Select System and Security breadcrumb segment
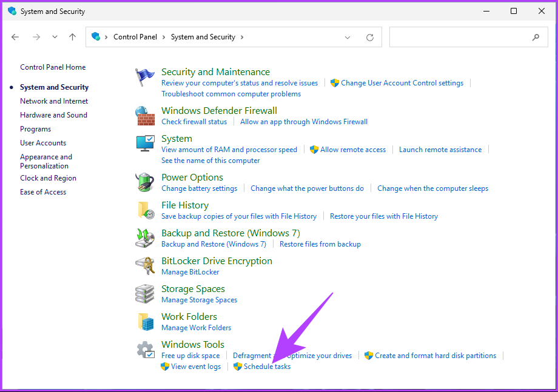Viewport: 558px width, 392px height. (x=203, y=37)
